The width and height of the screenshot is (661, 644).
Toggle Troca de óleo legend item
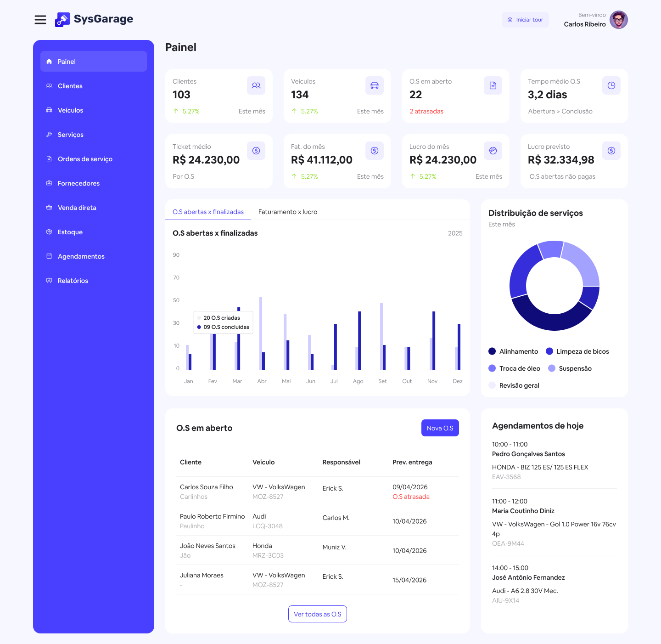point(515,368)
